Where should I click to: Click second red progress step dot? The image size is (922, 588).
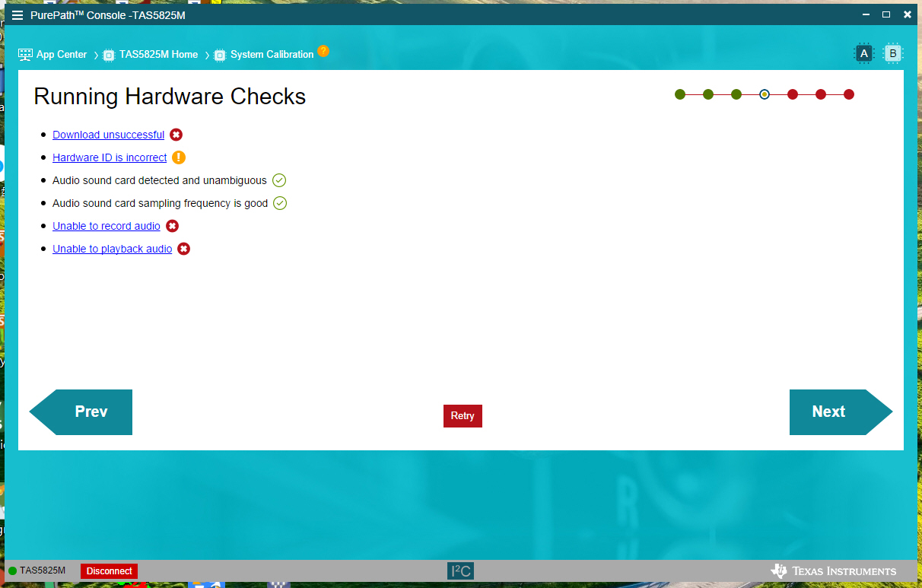(x=821, y=94)
